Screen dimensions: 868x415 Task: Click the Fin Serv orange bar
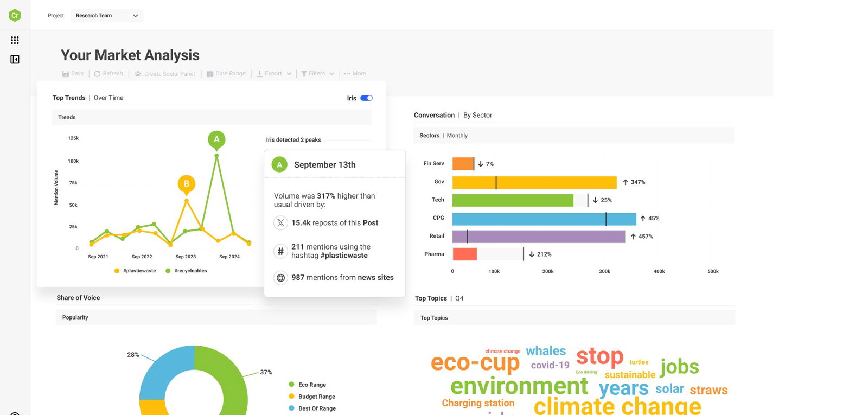click(463, 164)
